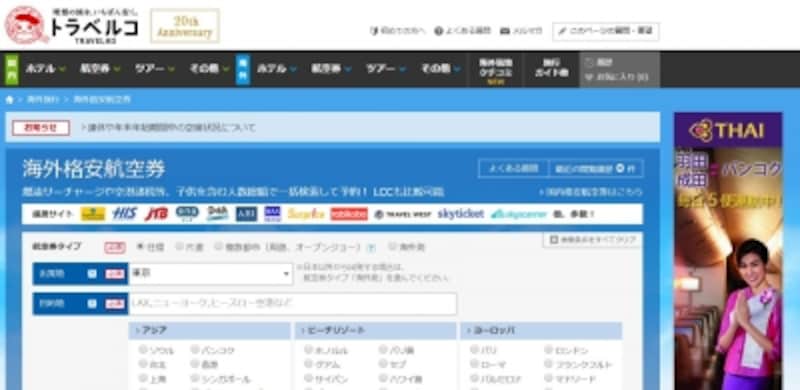Click the pencil icon for page feedback
The width and height of the screenshot is (800, 390).
pyautogui.click(x=563, y=31)
